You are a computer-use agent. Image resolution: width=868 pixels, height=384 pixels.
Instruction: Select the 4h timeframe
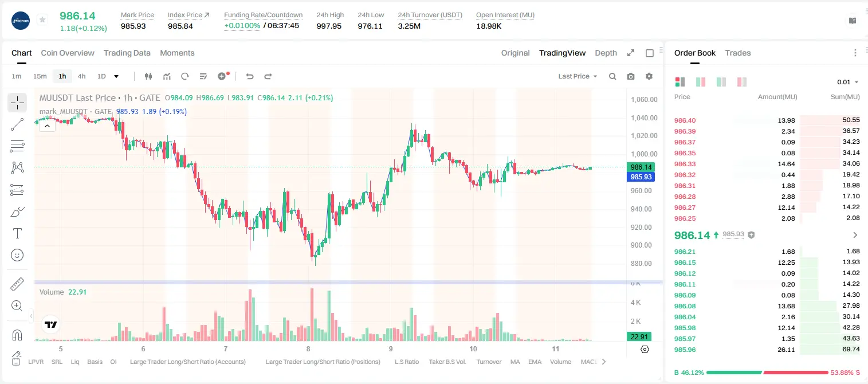click(81, 76)
